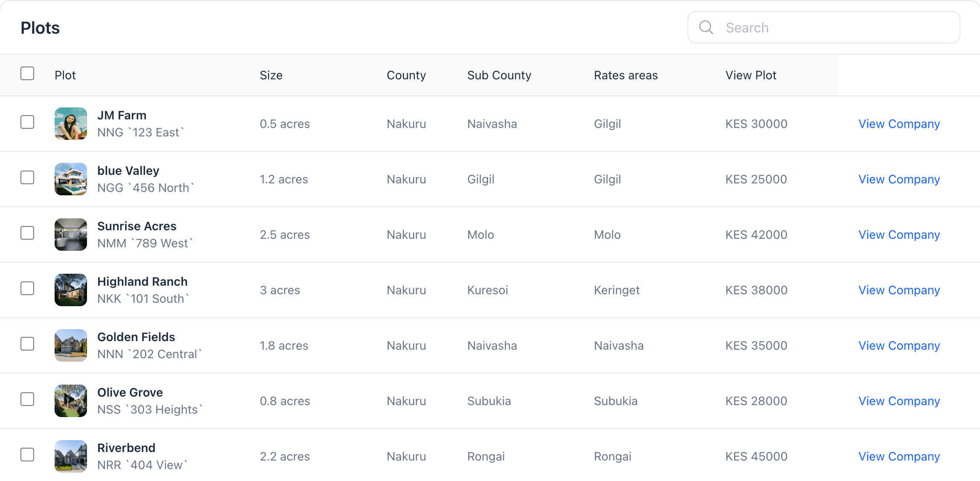This screenshot has width=980, height=481.
Task: Click the JM Farm plot name
Action: click(x=122, y=115)
